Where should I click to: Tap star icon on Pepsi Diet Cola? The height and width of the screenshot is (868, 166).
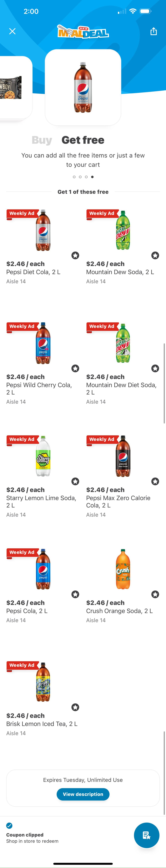(75, 255)
